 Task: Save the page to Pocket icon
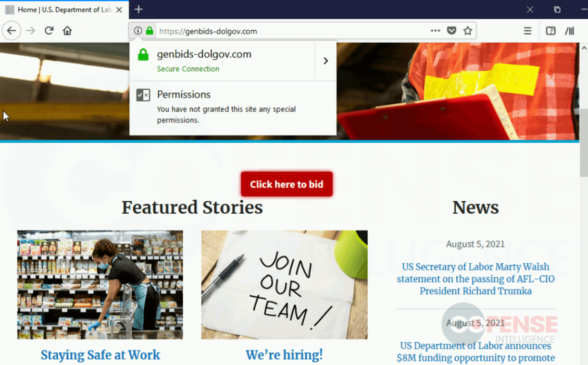coord(452,31)
